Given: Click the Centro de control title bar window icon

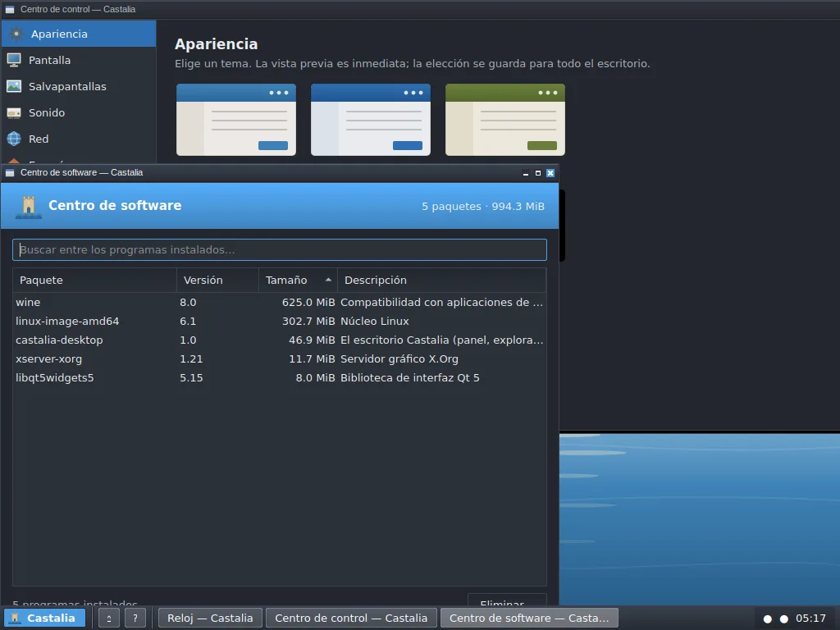Looking at the screenshot, I should point(10,10).
